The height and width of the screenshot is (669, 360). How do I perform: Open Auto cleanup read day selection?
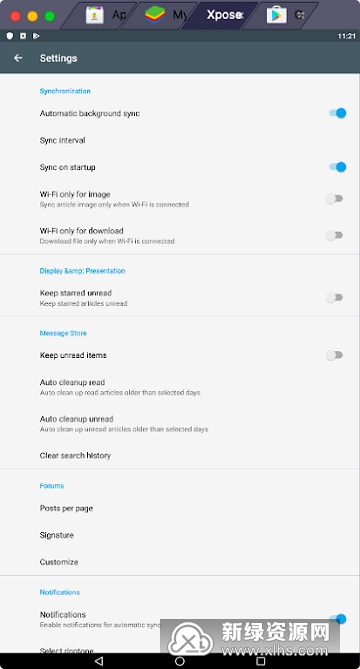(180, 387)
